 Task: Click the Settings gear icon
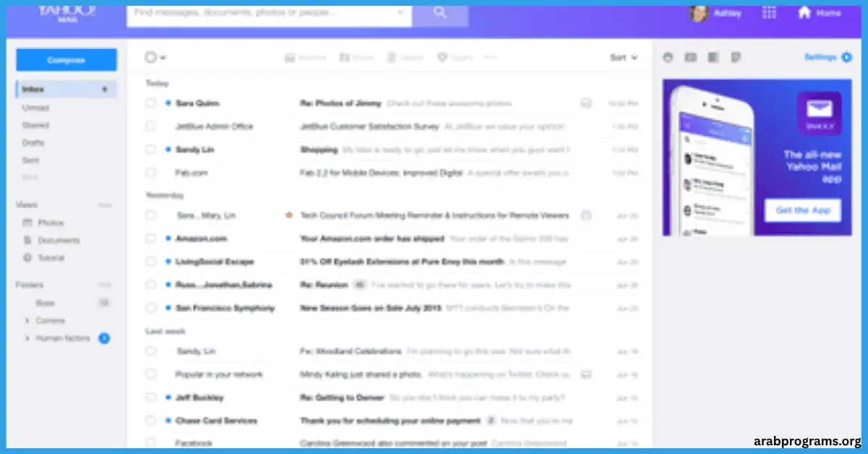click(x=847, y=57)
